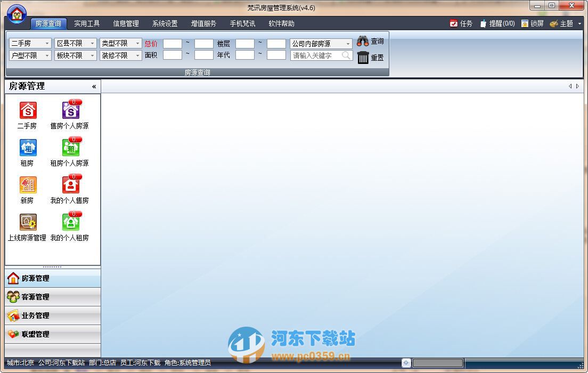Open the ribbon options arrow beside 主题
Image resolution: width=588 pixels, height=373 pixels.
click(x=579, y=23)
